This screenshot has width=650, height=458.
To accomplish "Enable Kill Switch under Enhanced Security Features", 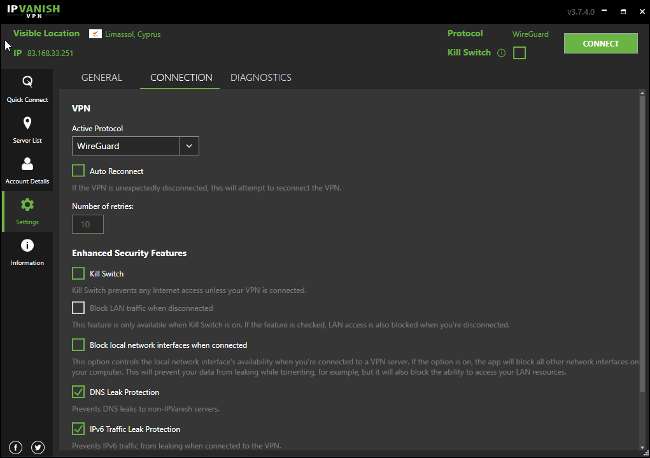I will 78,274.
